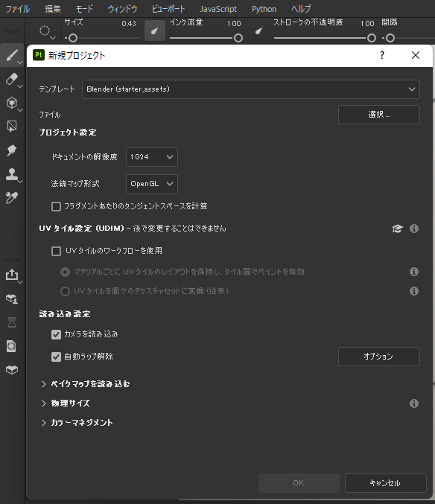Toggle the stroke opacity pressure icon

pos(258,31)
